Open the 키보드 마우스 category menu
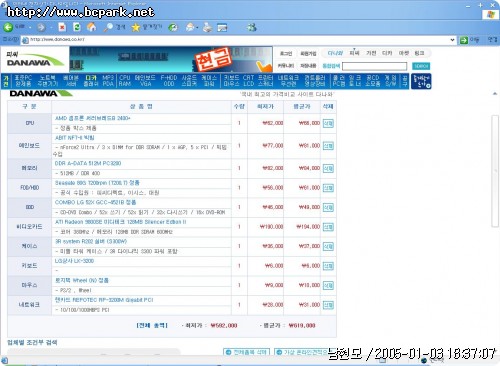Image resolution: width=500 pixels, height=366 pixels. (231, 81)
